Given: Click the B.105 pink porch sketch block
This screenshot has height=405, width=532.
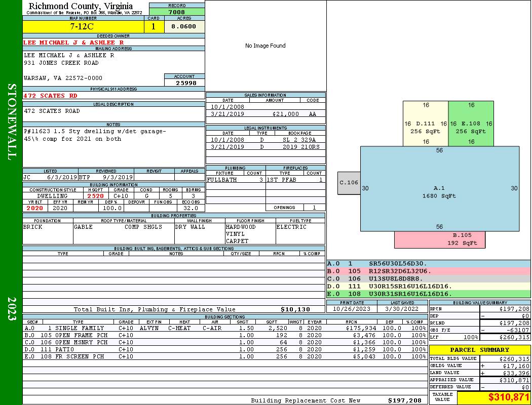Looking at the screenshot, I should coord(440,240).
